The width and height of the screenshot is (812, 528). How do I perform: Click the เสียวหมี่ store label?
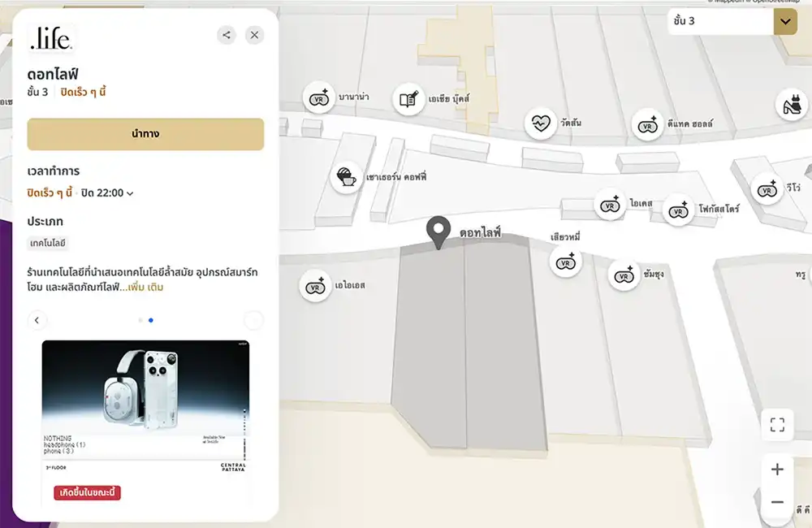click(565, 237)
